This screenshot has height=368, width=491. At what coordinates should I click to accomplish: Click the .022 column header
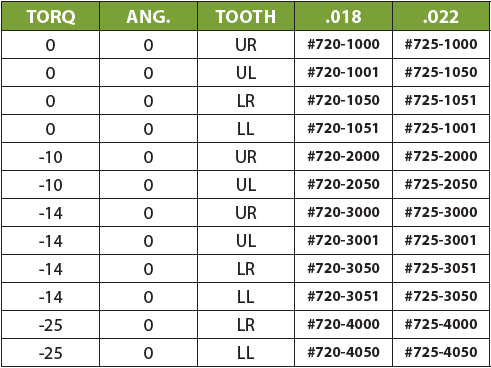coord(441,17)
